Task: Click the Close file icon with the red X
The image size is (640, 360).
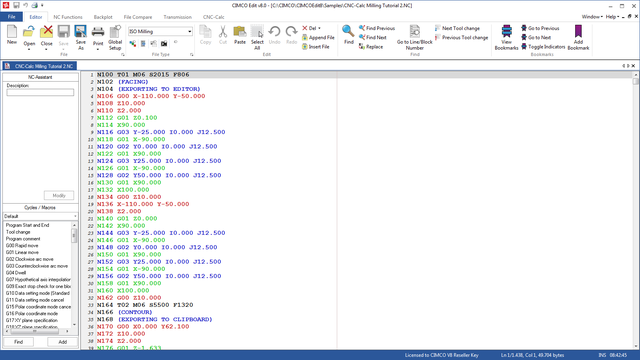Action: [x=47, y=32]
